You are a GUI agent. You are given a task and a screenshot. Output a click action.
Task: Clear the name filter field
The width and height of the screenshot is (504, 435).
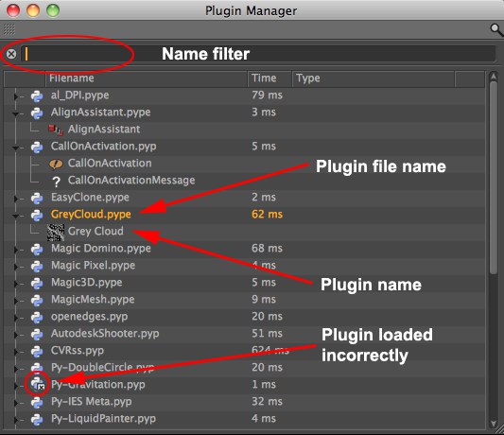click(x=11, y=54)
